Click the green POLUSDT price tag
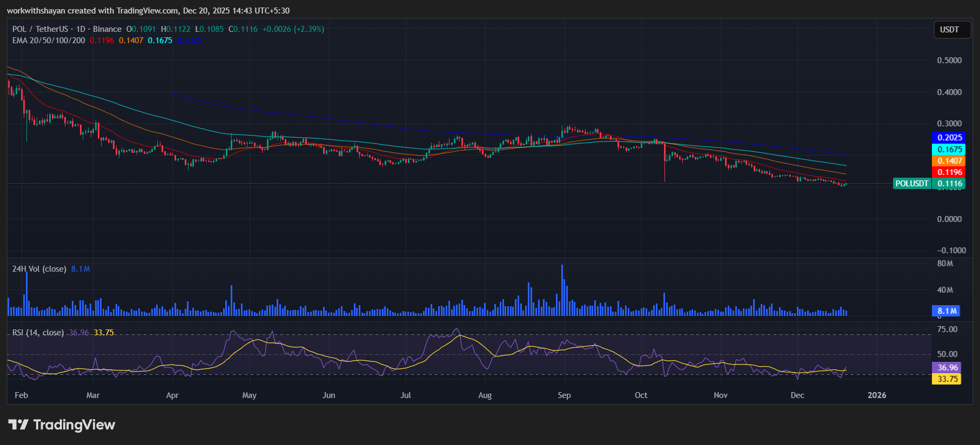The width and height of the screenshot is (980, 445). 911,184
